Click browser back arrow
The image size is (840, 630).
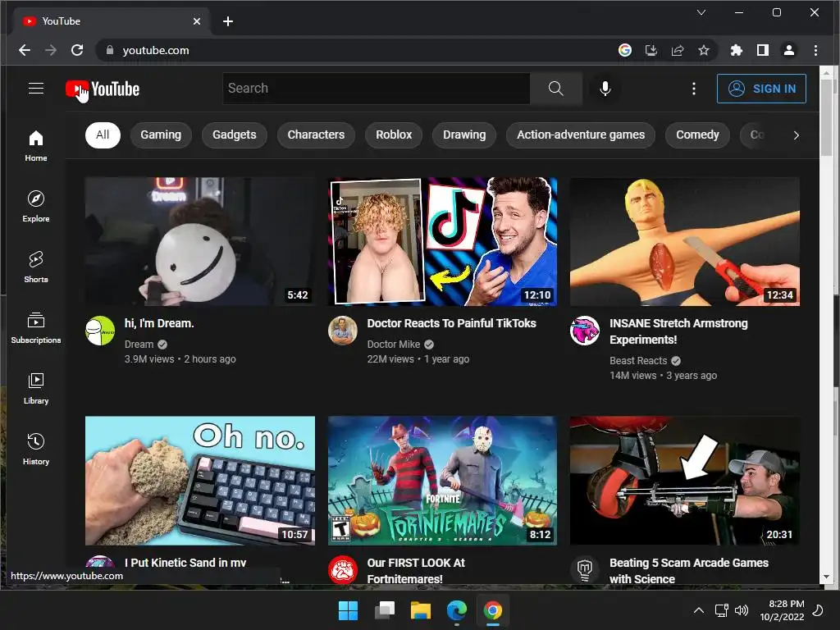click(x=25, y=50)
